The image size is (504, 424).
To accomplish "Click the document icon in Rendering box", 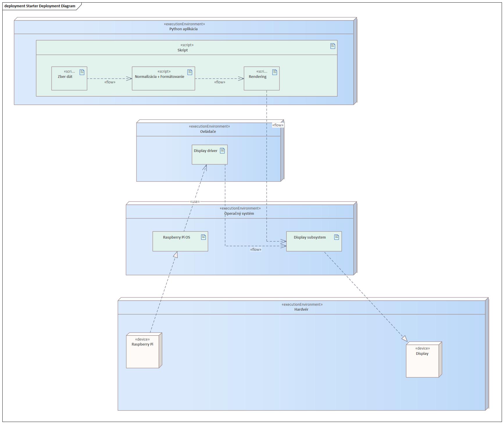I will click(274, 72).
